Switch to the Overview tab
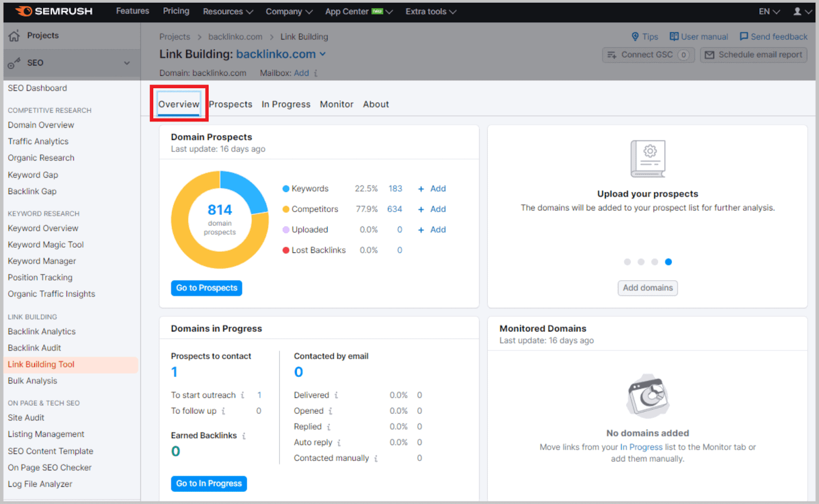 179,104
